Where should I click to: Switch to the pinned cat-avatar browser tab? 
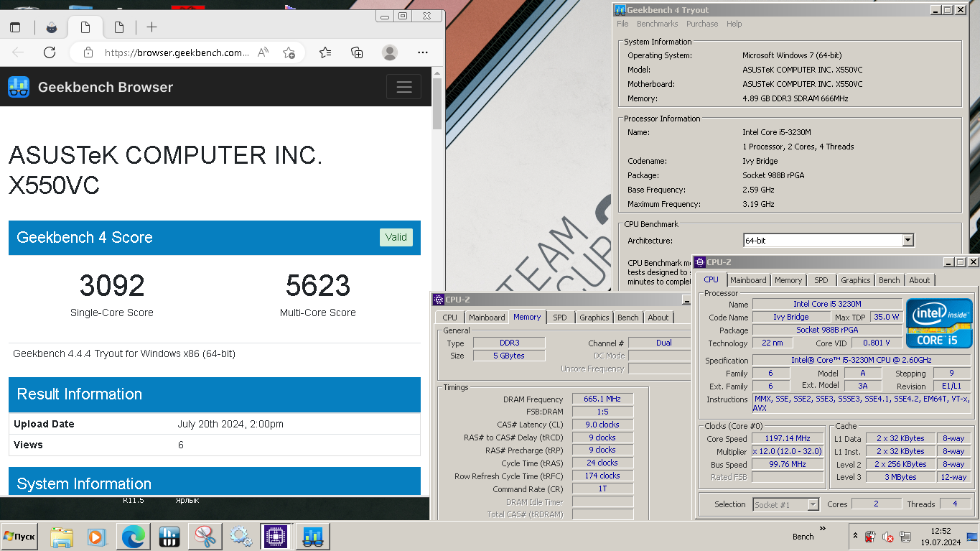click(52, 27)
